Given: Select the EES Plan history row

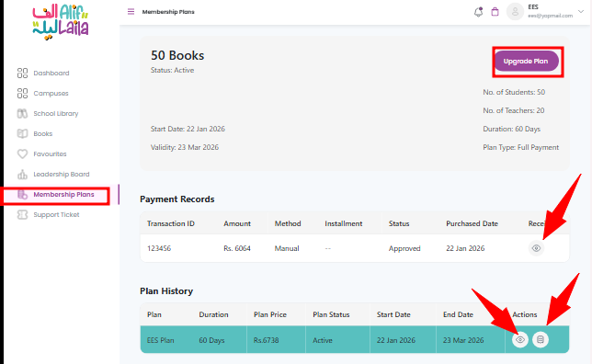Looking at the screenshot, I should pos(355,339).
